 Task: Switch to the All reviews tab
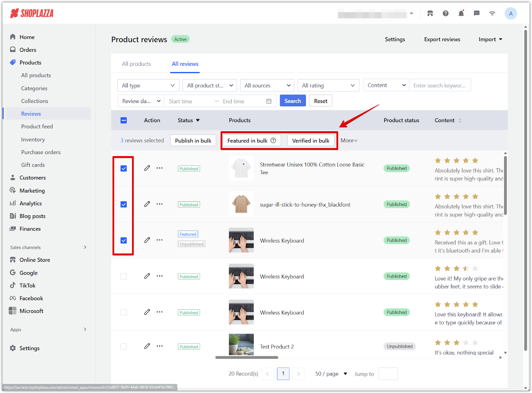tap(185, 64)
